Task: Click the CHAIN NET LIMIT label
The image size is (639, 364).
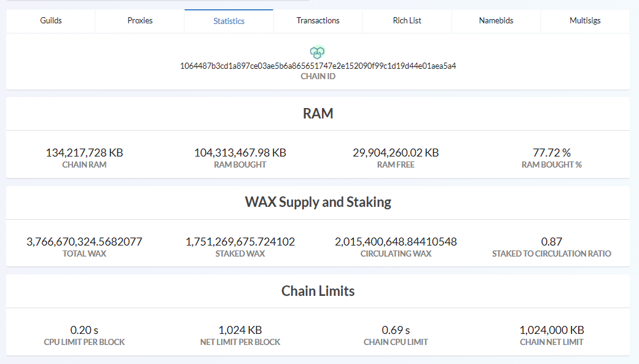Action: (x=552, y=343)
